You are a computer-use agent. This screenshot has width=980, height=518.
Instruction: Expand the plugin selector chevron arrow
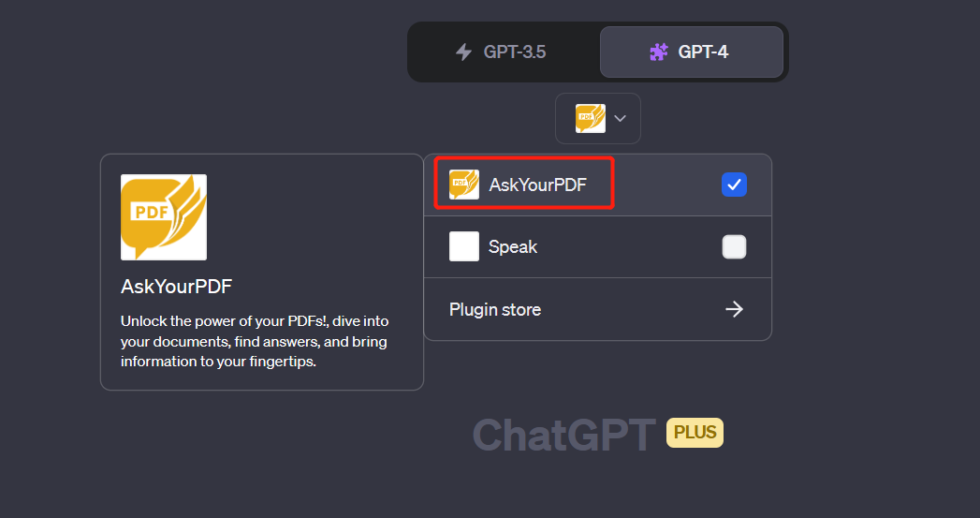[620, 119]
